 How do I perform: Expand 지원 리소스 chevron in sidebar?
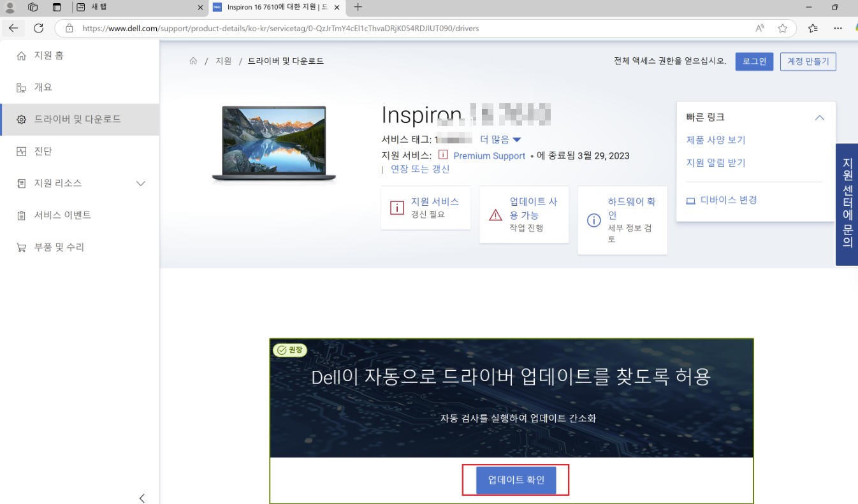click(142, 184)
